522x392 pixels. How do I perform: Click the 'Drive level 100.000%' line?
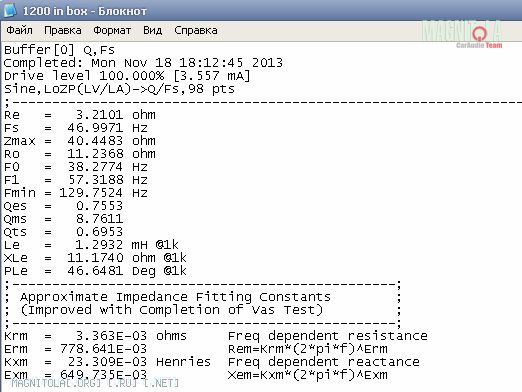point(127,76)
